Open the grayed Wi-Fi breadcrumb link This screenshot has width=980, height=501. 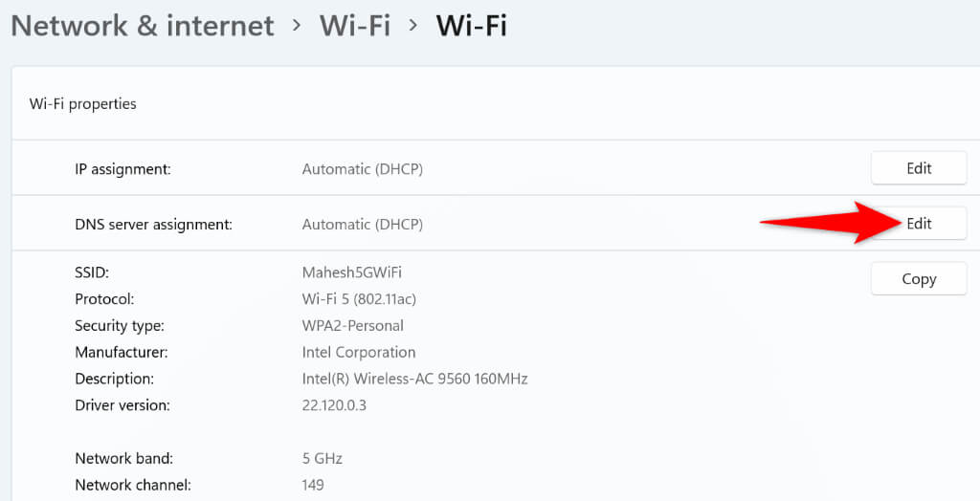(355, 26)
